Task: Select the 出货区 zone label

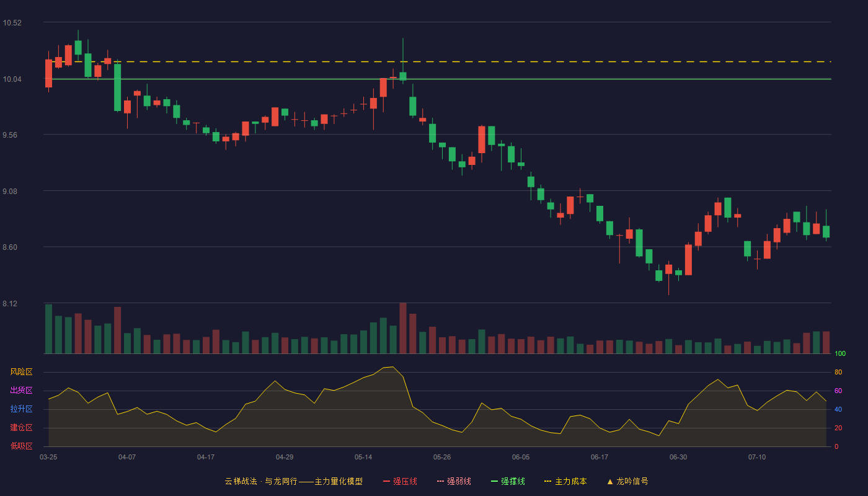Action: coord(21,391)
